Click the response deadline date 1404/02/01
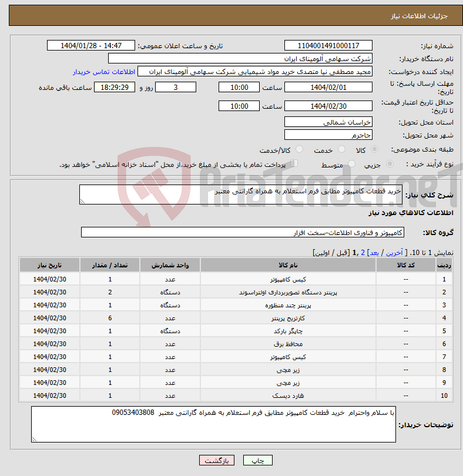Image resolution: width=463 pixels, height=476 pixels. pos(328,88)
